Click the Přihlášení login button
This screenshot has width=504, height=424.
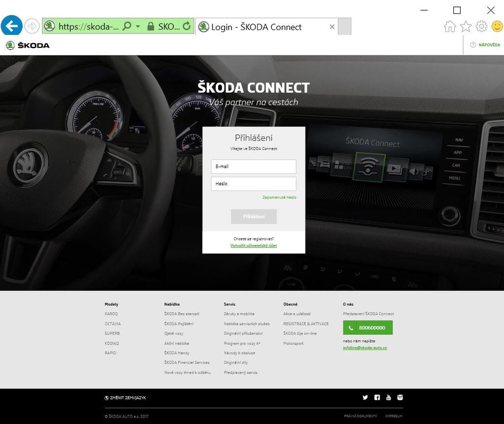click(253, 217)
